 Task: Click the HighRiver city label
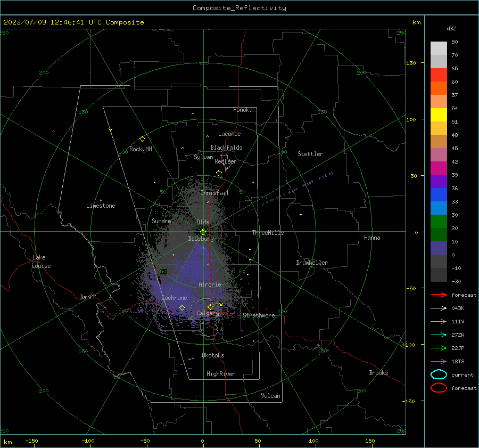[x=221, y=374]
